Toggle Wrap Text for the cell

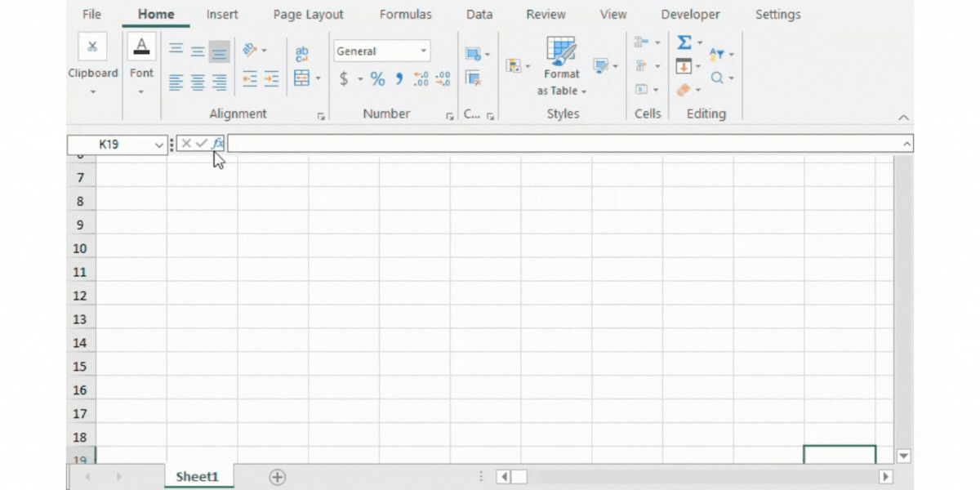pos(302,54)
